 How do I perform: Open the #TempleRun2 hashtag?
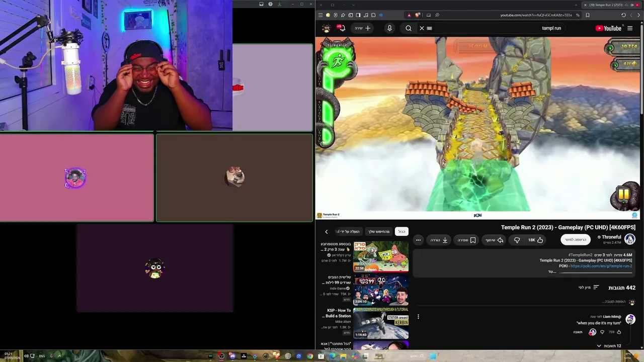(x=580, y=255)
